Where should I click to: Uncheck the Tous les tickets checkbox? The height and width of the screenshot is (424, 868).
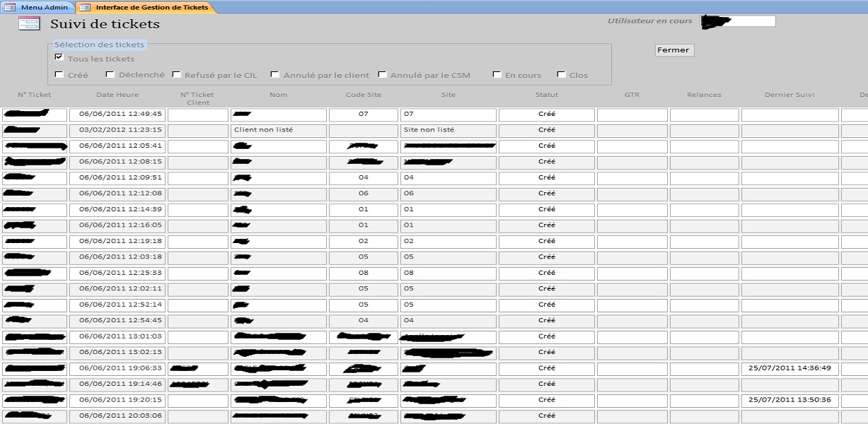tap(59, 57)
